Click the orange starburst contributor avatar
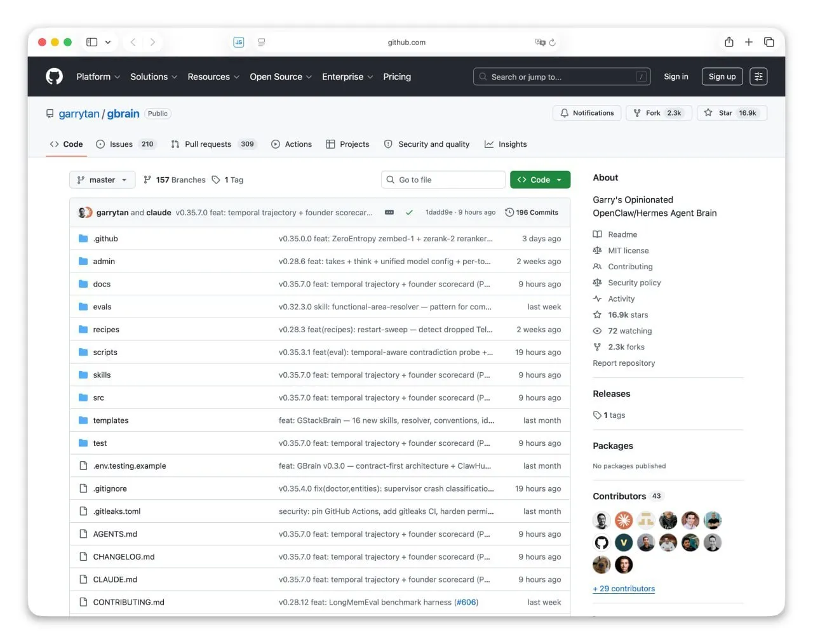 tap(624, 521)
